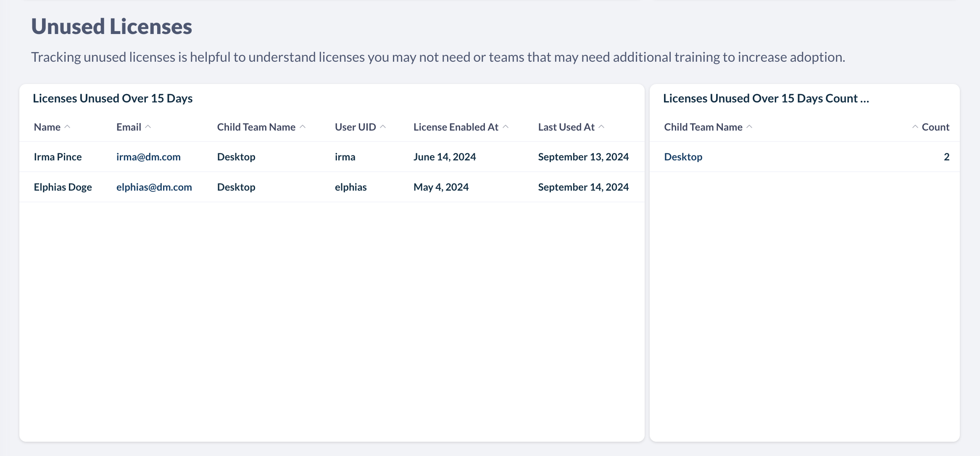Sort by the Name column header

47,127
